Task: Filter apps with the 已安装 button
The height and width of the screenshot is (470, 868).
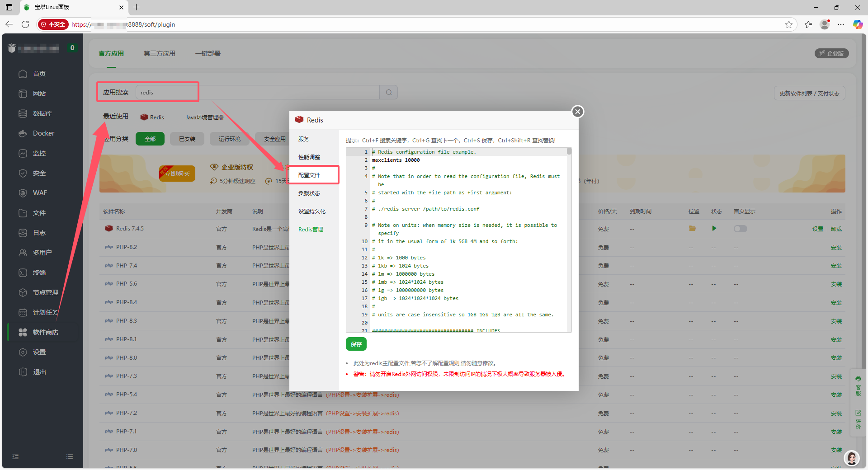Action: click(x=187, y=139)
